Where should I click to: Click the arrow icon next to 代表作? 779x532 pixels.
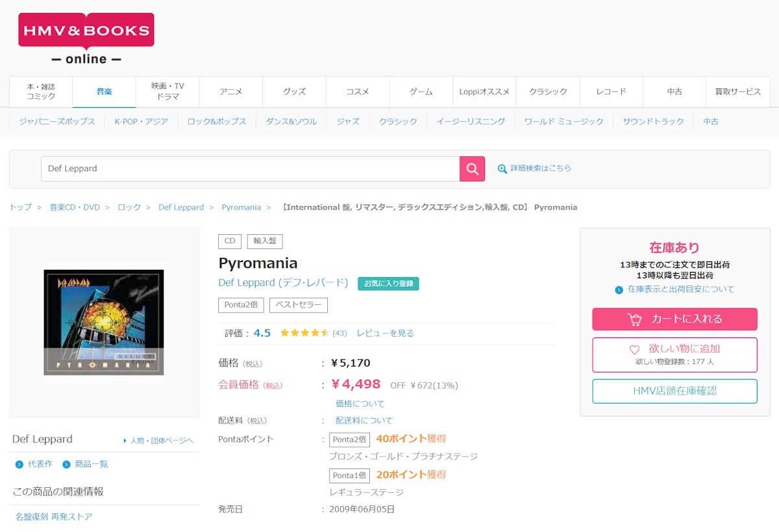[x=19, y=465]
